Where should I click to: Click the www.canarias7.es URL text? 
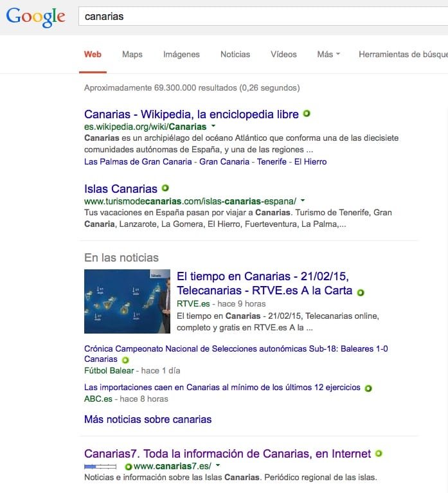point(172,466)
